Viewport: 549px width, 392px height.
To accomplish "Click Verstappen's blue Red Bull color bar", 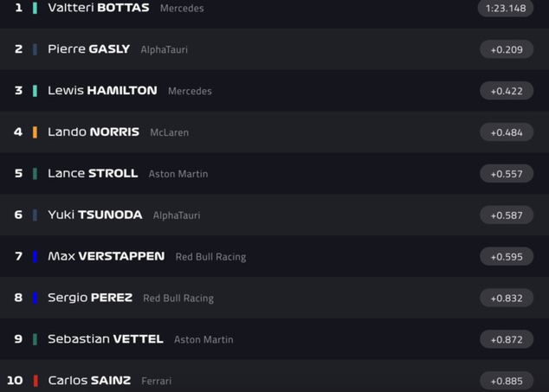I will 35,256.
